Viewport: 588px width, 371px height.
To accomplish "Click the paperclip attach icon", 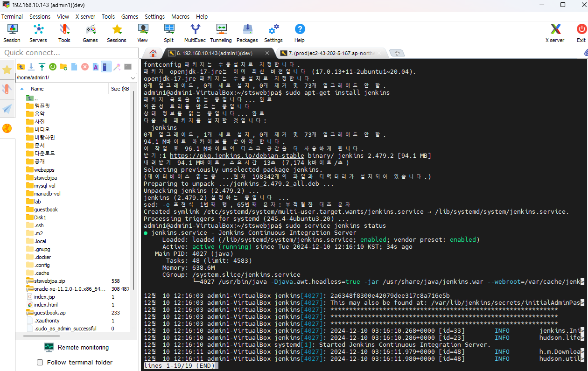I will [585, 53].
